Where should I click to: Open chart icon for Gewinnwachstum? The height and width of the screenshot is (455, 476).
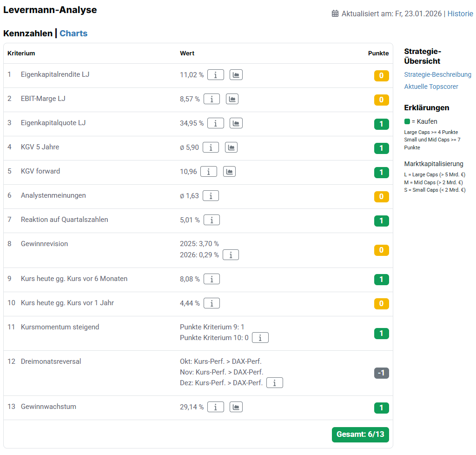tap(236, 407)
